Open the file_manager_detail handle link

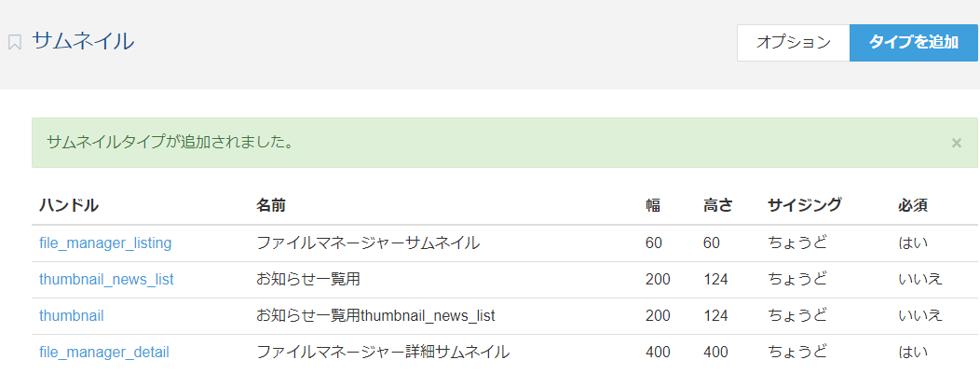point(103,353)
